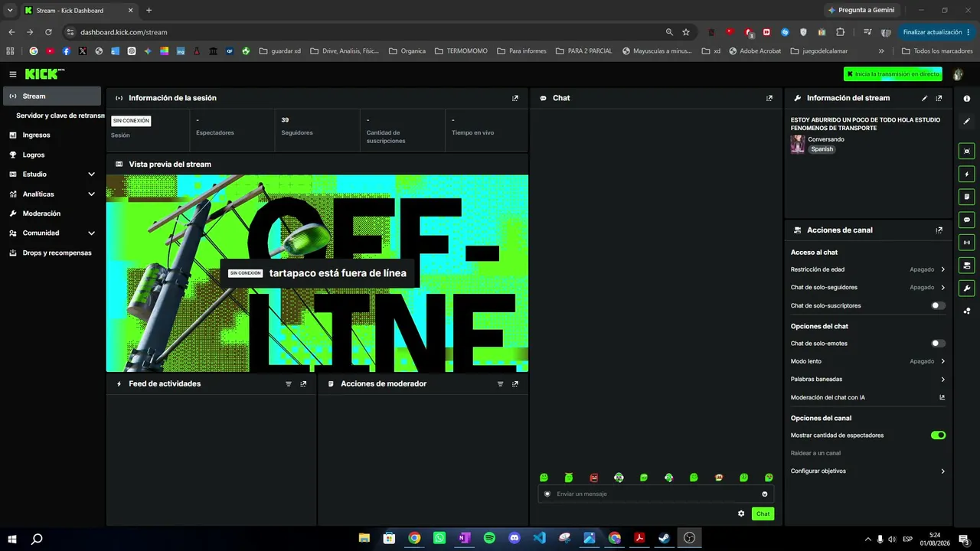The height and width of the screenshot is (551, 980).
Task: Open Spotify from the taskbar
Action: click(x=489, y=538)
